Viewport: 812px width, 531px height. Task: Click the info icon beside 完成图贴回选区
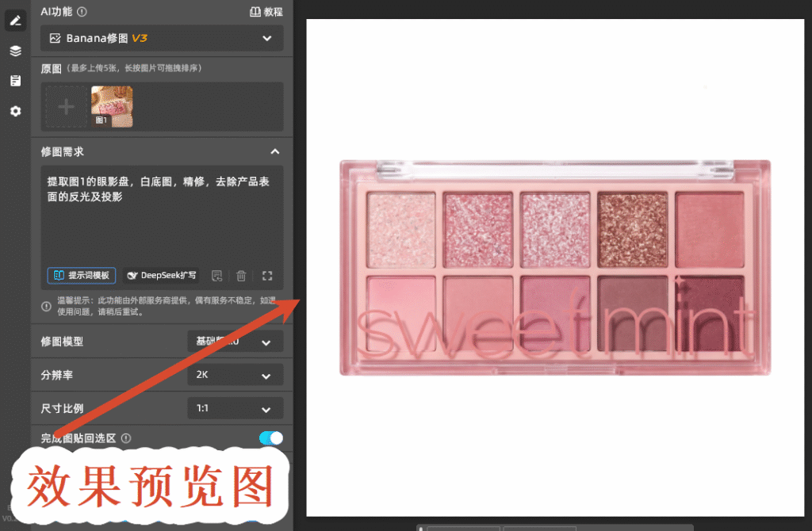pos(126,438)
